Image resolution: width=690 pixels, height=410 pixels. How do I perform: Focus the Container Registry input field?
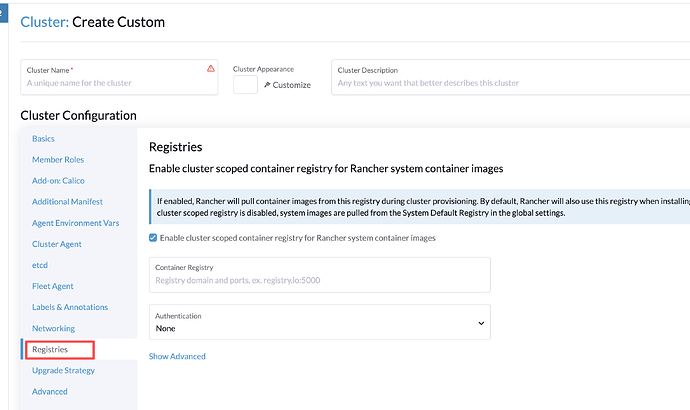[319, 280]
